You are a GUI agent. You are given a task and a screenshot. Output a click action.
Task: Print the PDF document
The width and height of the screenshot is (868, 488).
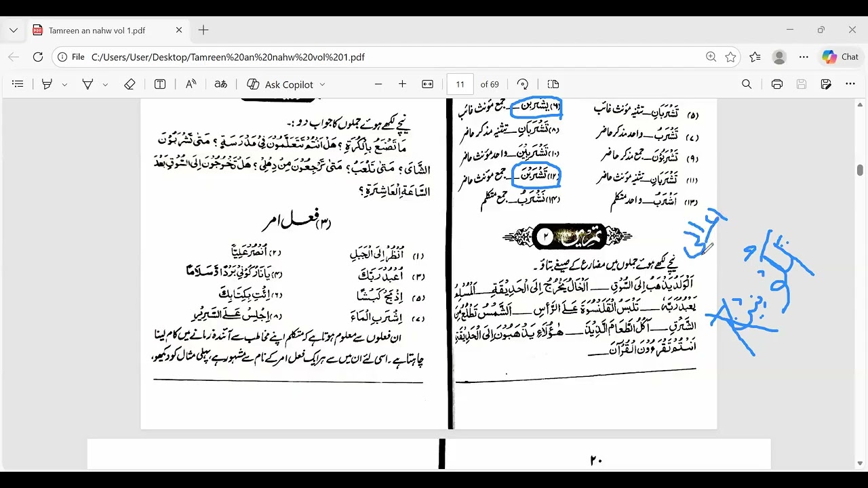tap(777, 84)
